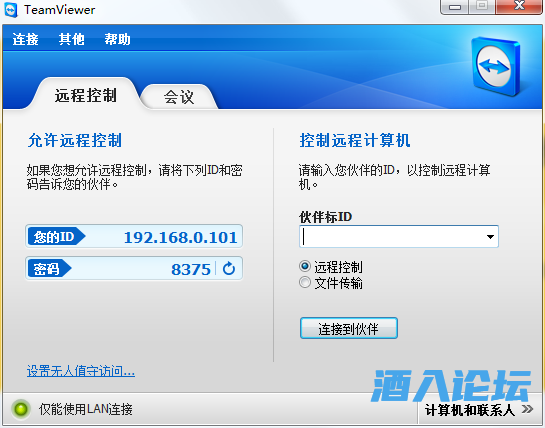The image size is (545, 428).
Task: Open the 帮助 menu
Action: 117,39
